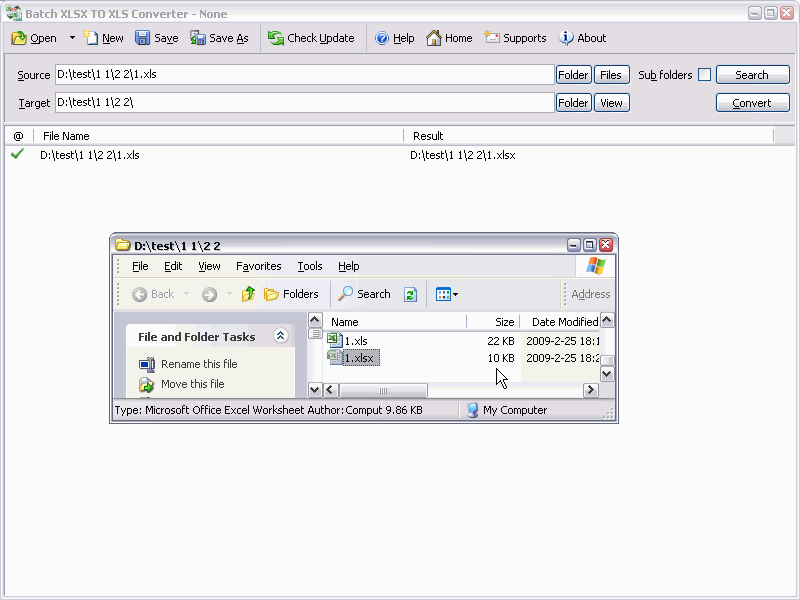
Task: Click the Target path input field
Action: [x=305, y=103]
